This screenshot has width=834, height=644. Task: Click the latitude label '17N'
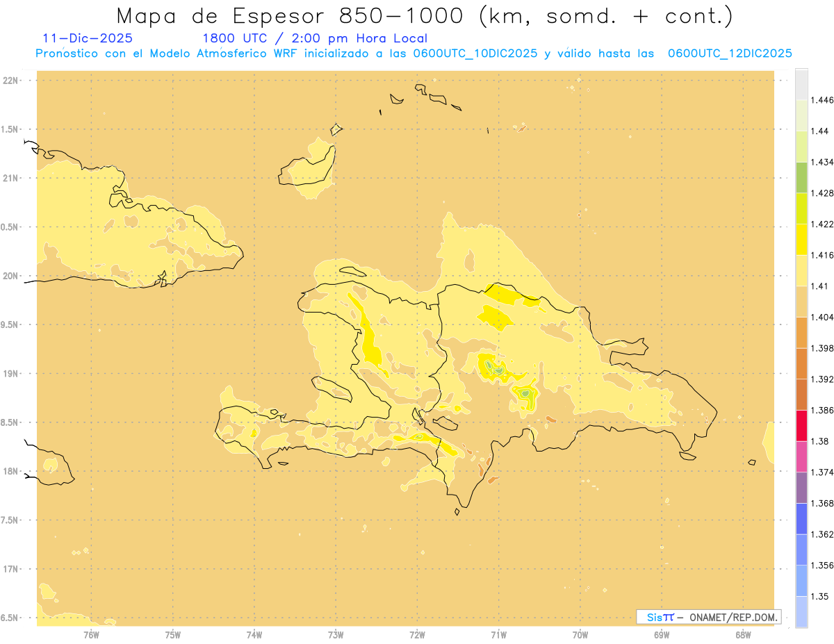pos(10,569)
